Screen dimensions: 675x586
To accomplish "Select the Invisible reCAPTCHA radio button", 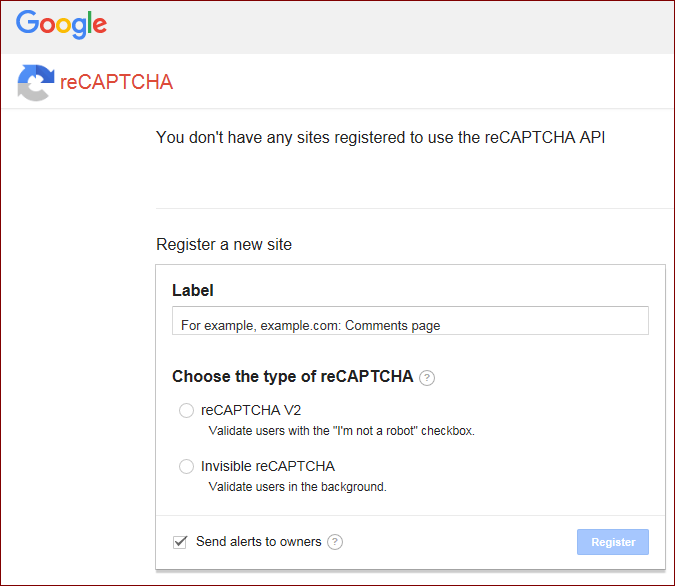I will click(186, 466).
